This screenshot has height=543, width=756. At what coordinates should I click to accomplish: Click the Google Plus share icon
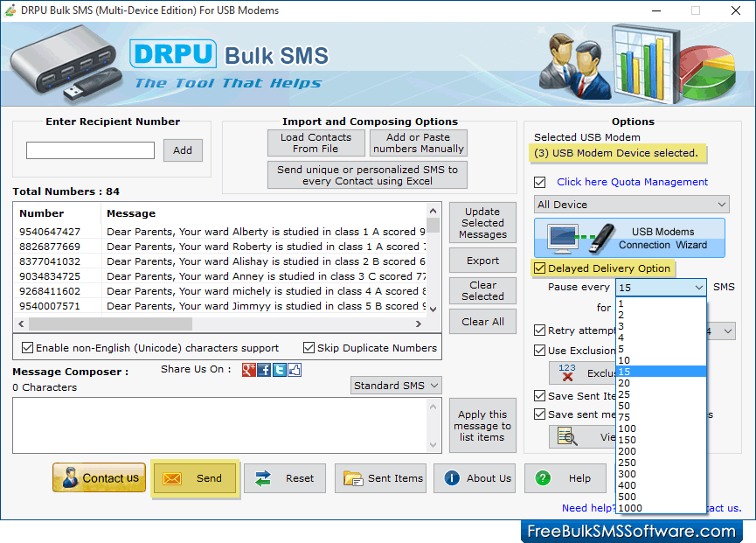pyautogui.click(x=249, y=370)
